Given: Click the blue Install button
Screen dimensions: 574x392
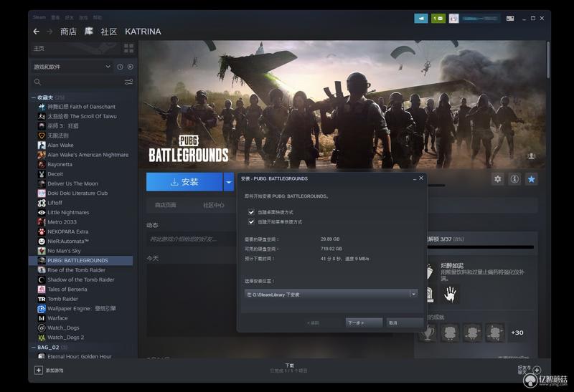Looking at the screenshot, I should (x=184, y=182).
